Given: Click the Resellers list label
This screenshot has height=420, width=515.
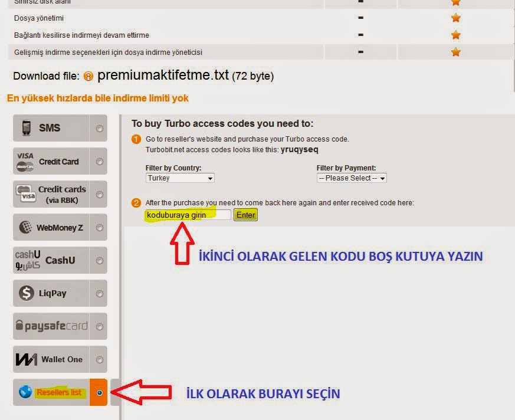Looking at the screenshot, I should pyautogui.click(x=59, y=392).
